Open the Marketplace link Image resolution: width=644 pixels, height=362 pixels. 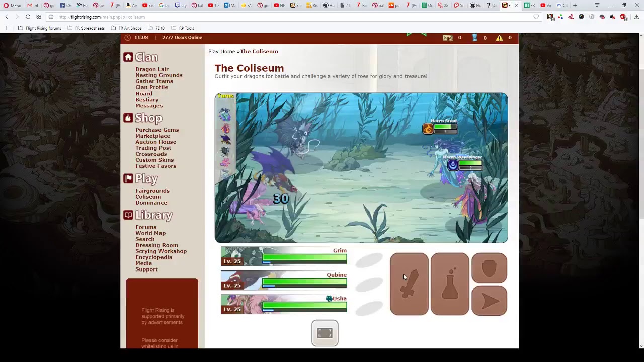click(152, 136)
